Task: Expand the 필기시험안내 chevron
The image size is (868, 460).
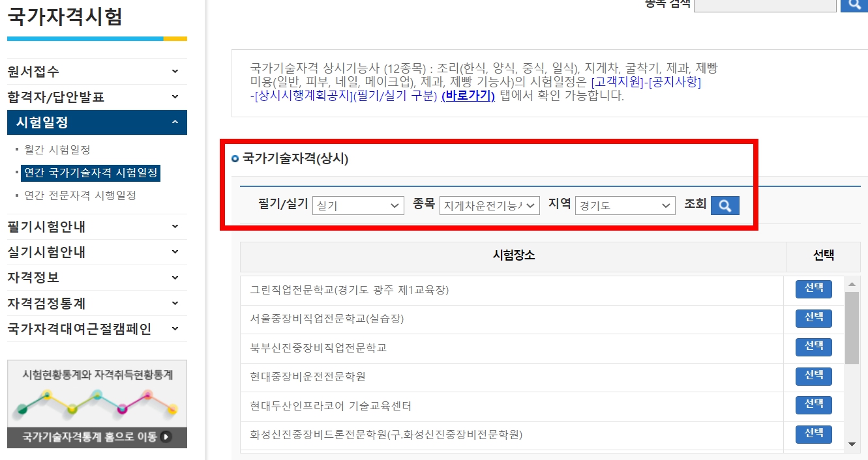Action: (175, 226)
